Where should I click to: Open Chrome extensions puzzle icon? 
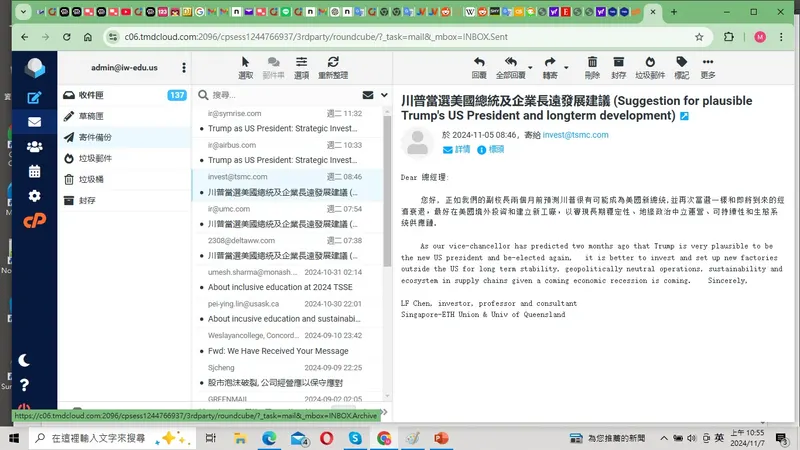(x=729, y=37)
